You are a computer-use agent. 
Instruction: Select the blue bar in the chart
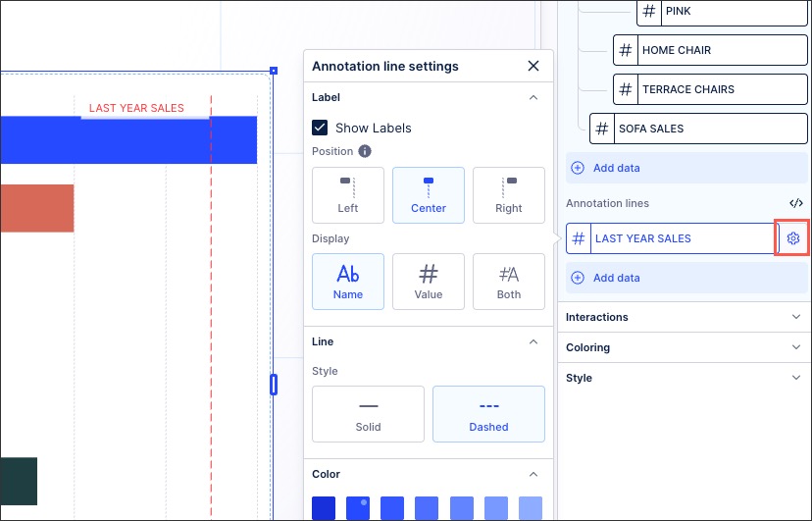(128, 140)
